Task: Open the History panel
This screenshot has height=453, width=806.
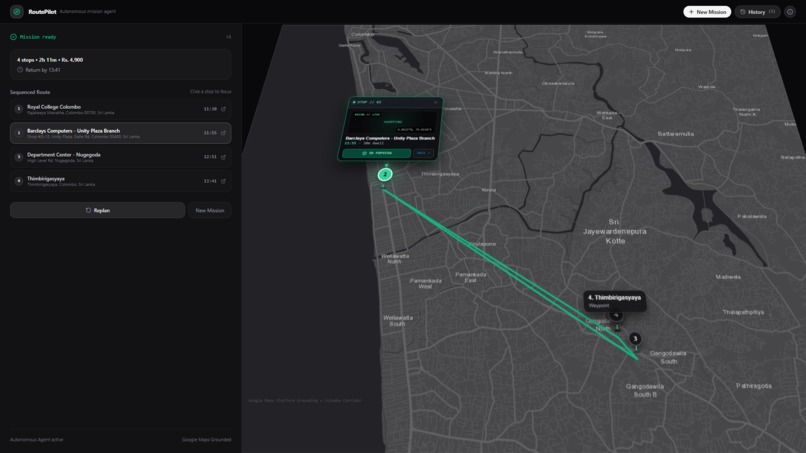Action: (757, 12)
